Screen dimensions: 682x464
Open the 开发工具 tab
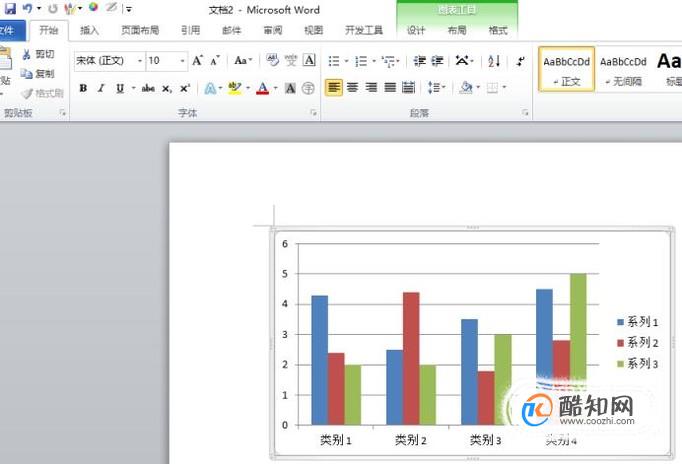pos(364,30)
